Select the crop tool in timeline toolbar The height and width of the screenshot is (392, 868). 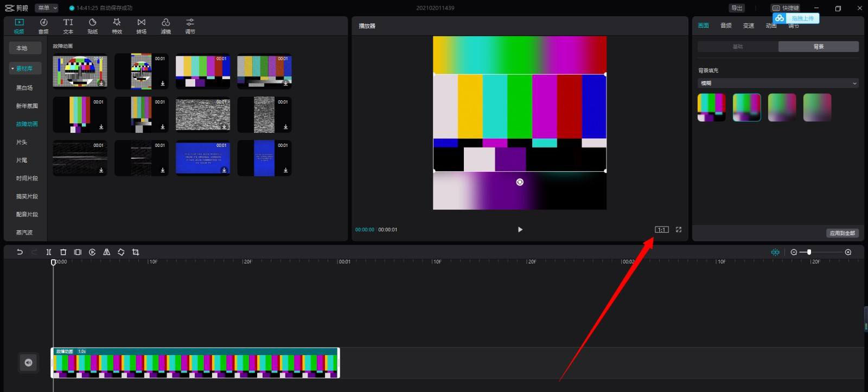click(136, 252)
